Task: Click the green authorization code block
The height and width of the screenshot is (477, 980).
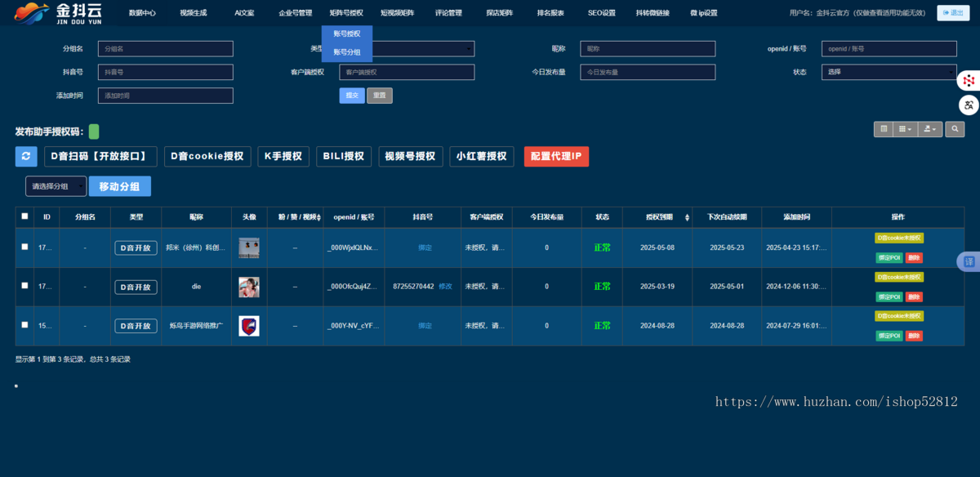Action: pyautogui.click(x=94, y=132)
